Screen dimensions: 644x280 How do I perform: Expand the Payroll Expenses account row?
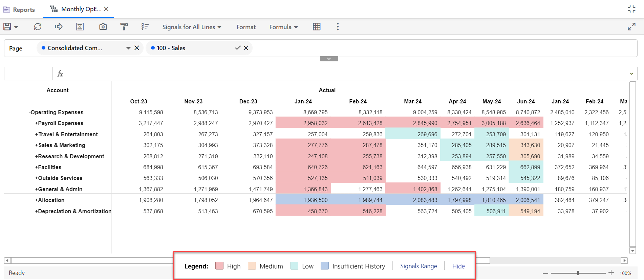[36, 123]
